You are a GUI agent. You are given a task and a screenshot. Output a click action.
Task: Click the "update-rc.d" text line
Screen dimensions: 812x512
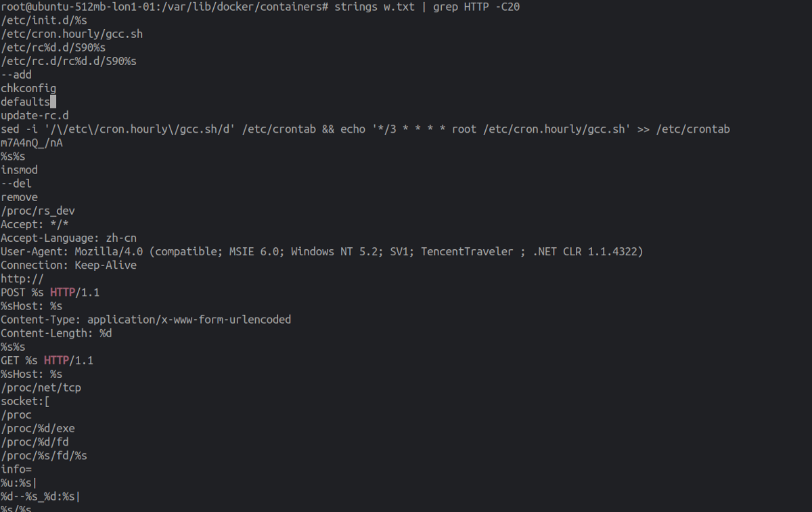point(35,116)
